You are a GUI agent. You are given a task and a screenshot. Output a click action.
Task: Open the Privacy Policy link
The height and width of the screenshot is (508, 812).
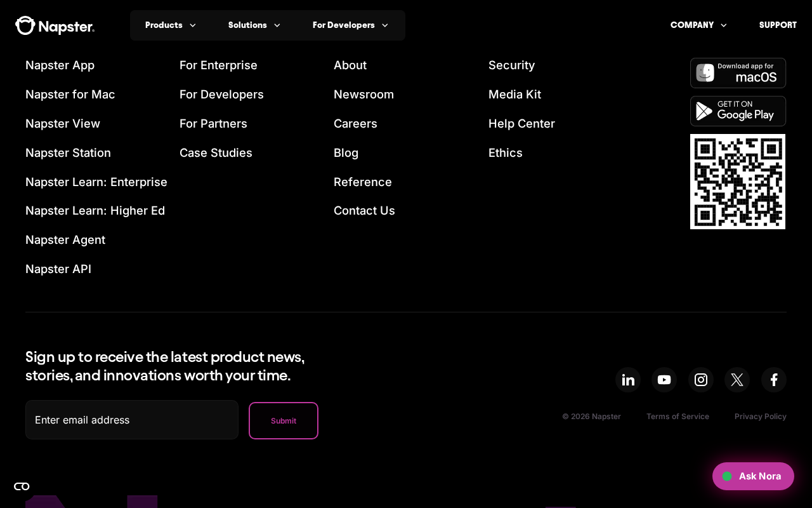click(761, 417)
